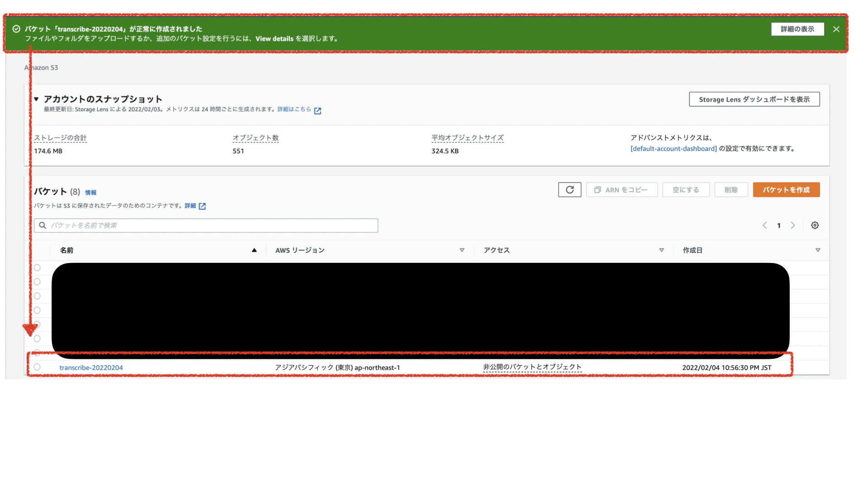Click 詳細の表示 in banner
The image size is (868, 488).
point(797,29)
